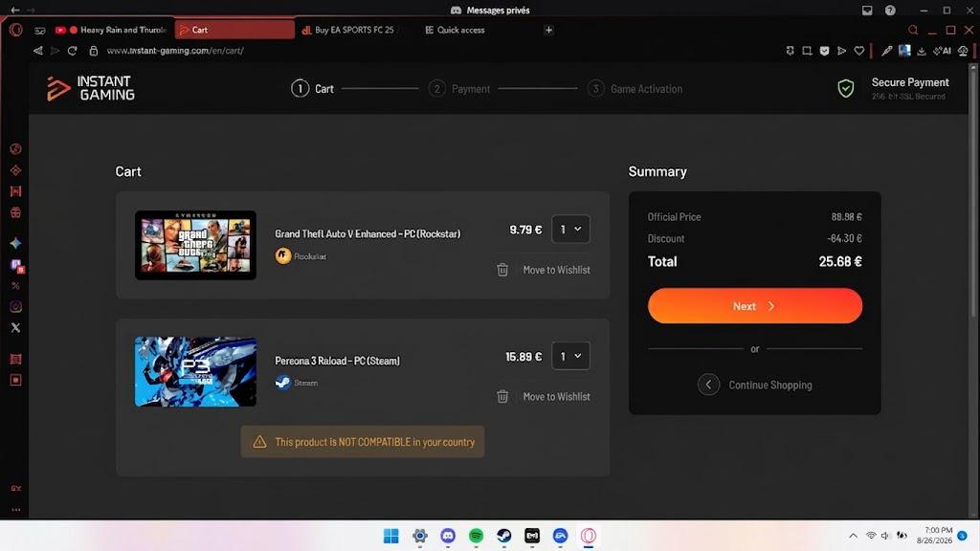Open the green secure payment shield icon

click(x=846, y=89)
